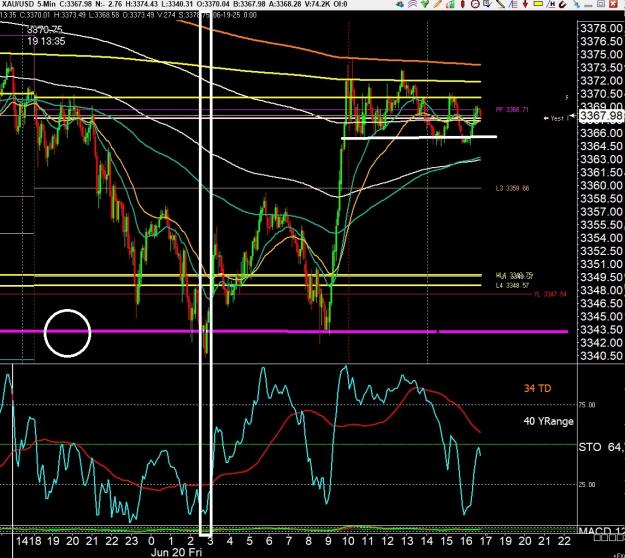This screenshot has height=558, width=625.
Task: Click the MACD panel label
Action: [x=601, y=531]
